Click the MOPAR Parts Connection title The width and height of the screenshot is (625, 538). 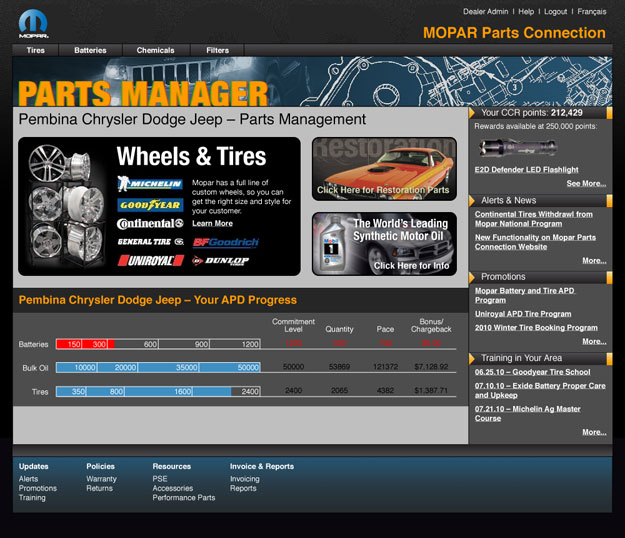coord(514,33)
